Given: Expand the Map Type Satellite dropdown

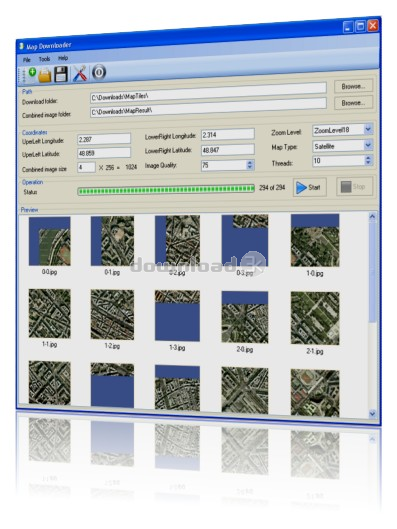Looking at the screenshot, I should click(368, 145).
